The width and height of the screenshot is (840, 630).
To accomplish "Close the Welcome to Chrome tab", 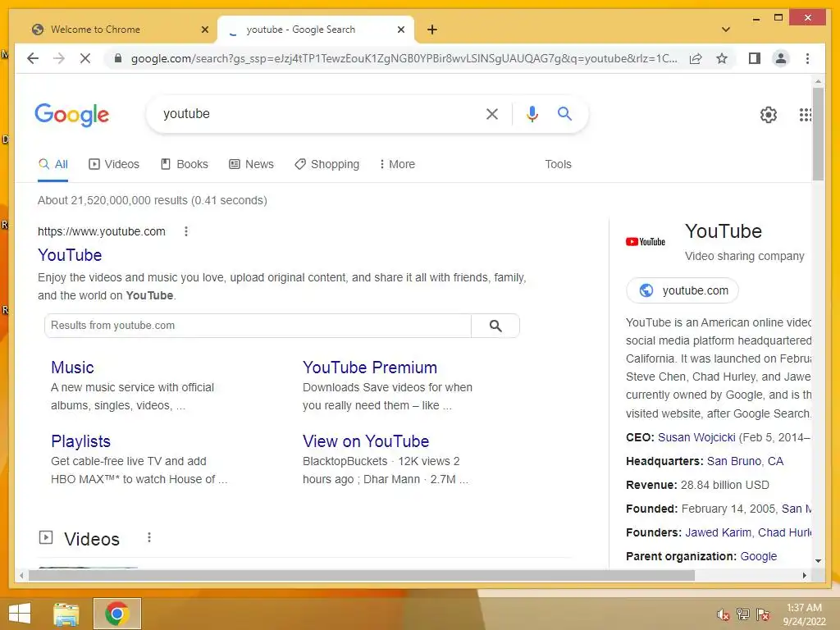I will click(x=204, y=30).
